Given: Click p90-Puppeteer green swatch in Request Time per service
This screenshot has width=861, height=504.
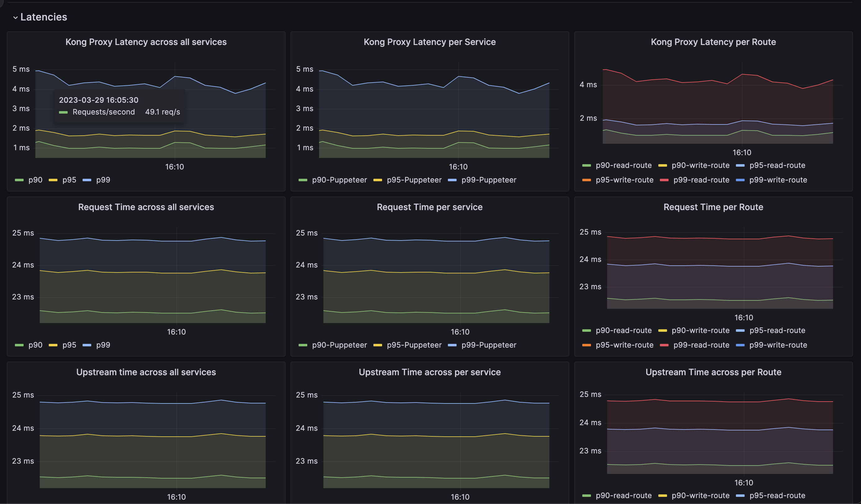Looking at the screenshot, I should click(x=303, y=345).
